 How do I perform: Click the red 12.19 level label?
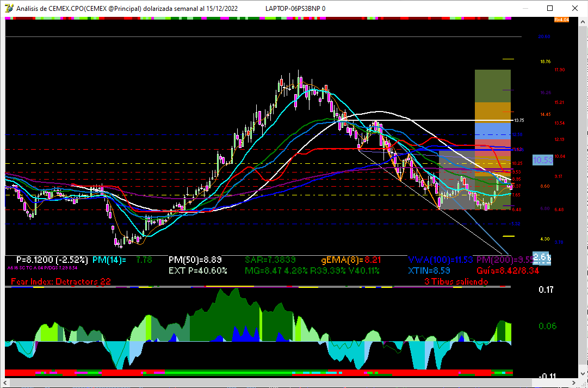pyautogui.click(x=560, y=140)
